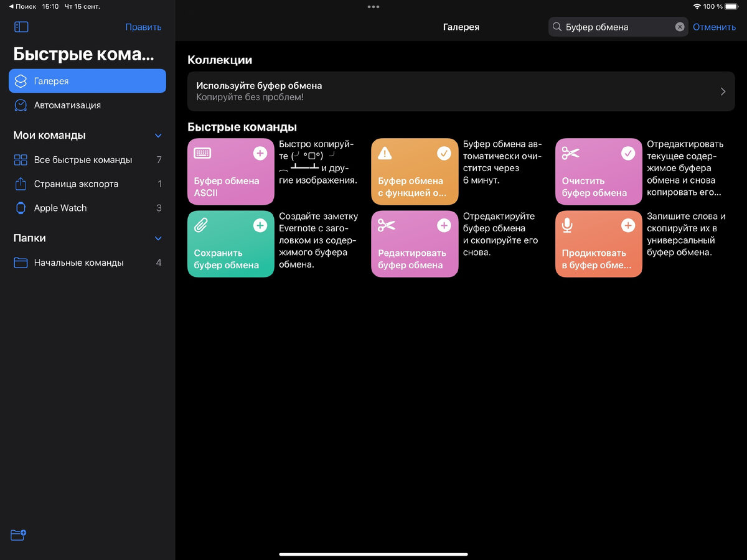Screen dimensions: 747x560
Task: Open Начальные команды folder
Action: click(87, 263)
